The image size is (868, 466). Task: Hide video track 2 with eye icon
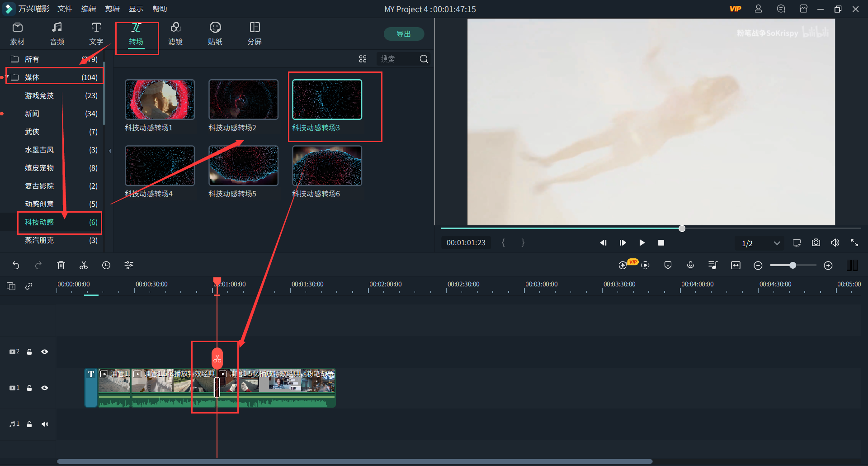(45, 352)
